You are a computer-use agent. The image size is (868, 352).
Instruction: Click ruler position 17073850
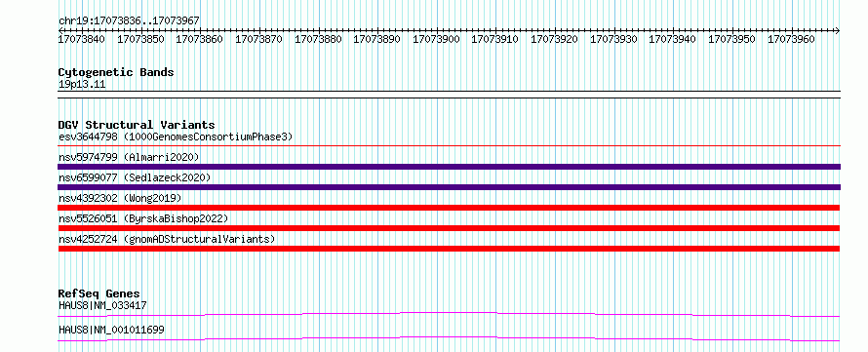140,39
